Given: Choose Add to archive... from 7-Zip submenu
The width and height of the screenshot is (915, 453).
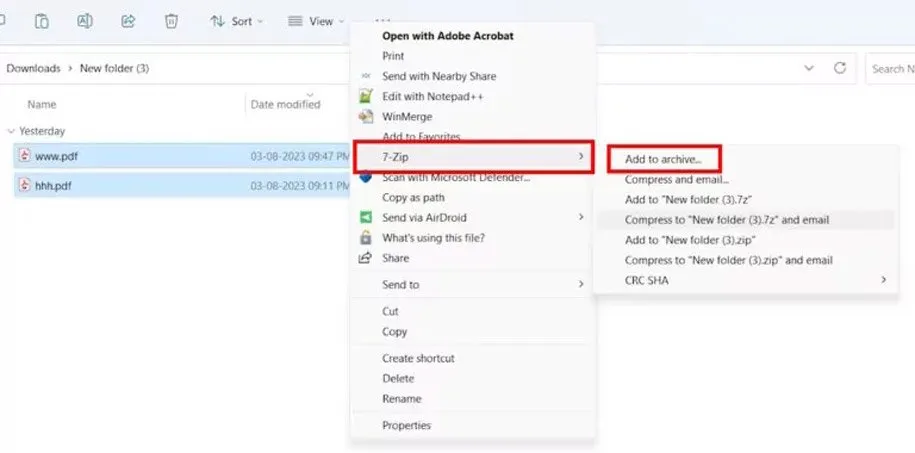Looking at the screenshot, I should pos(663,159).
